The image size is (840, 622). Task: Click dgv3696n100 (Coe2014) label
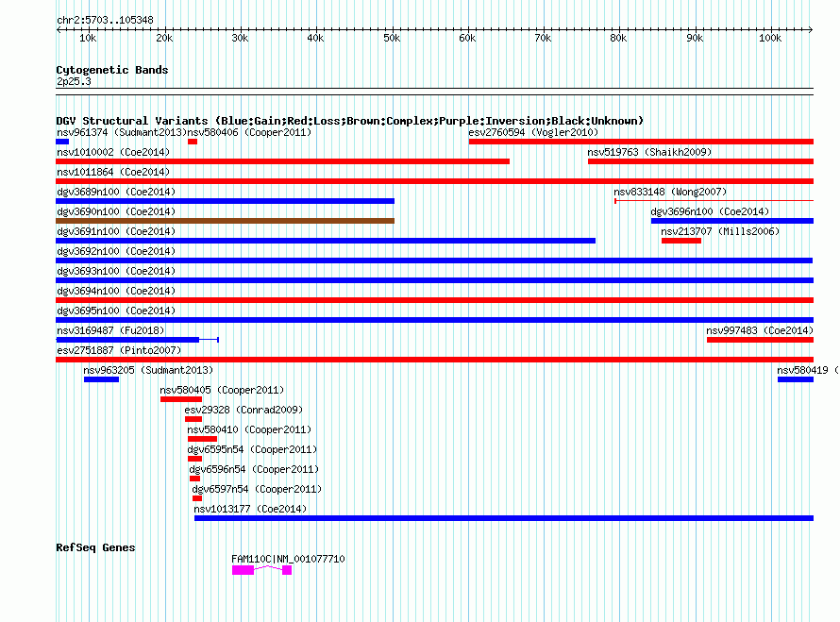710,211
